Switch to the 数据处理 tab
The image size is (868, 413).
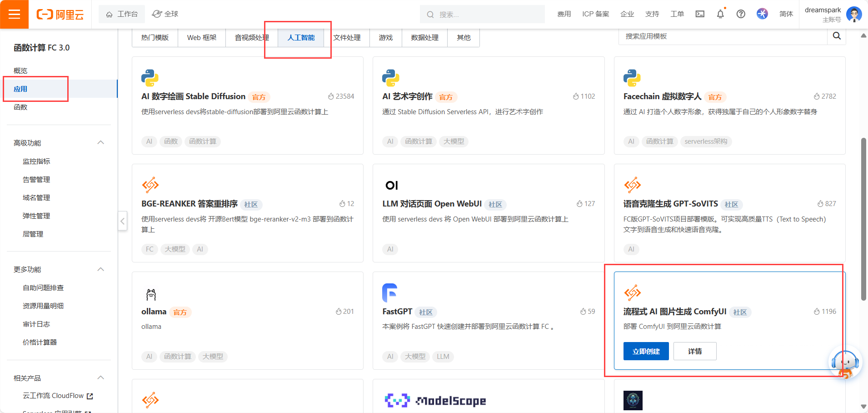tap(425, 38)
